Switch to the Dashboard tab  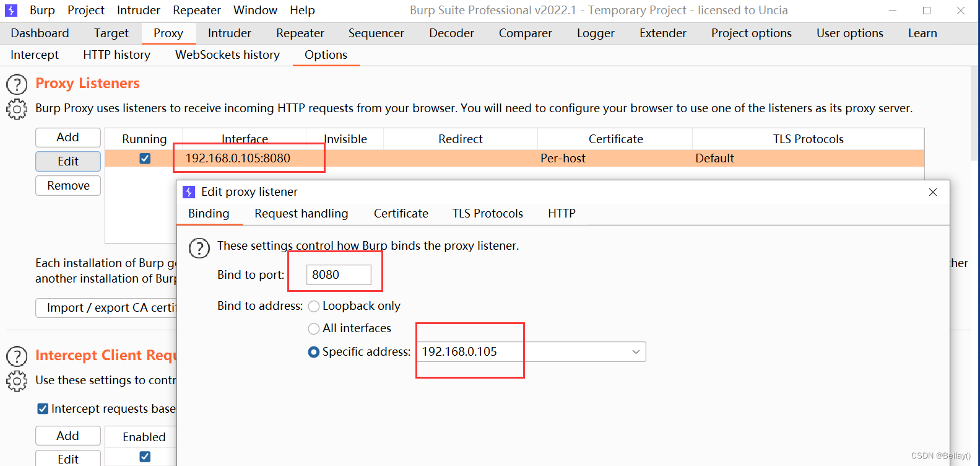[40, 33]
